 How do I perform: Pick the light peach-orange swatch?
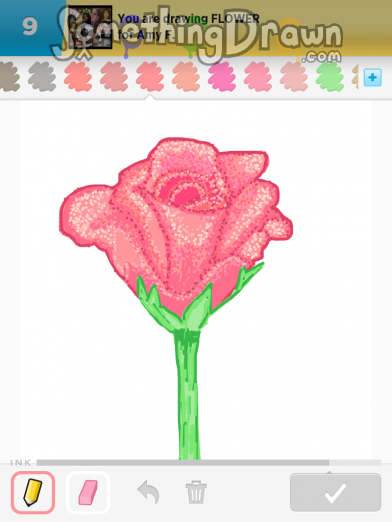(186, 77)
